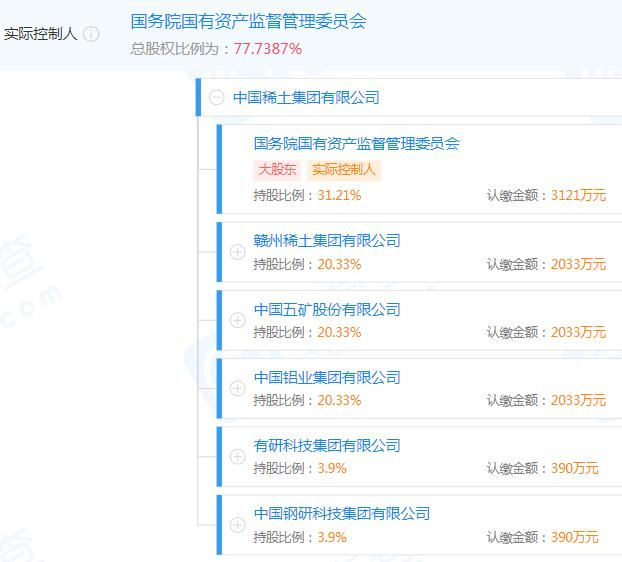This screenshot has height=562, width=622.
Task: Select the 3121万元 subscribed amount
Action: pyautogui.click(x=578, y=195)
